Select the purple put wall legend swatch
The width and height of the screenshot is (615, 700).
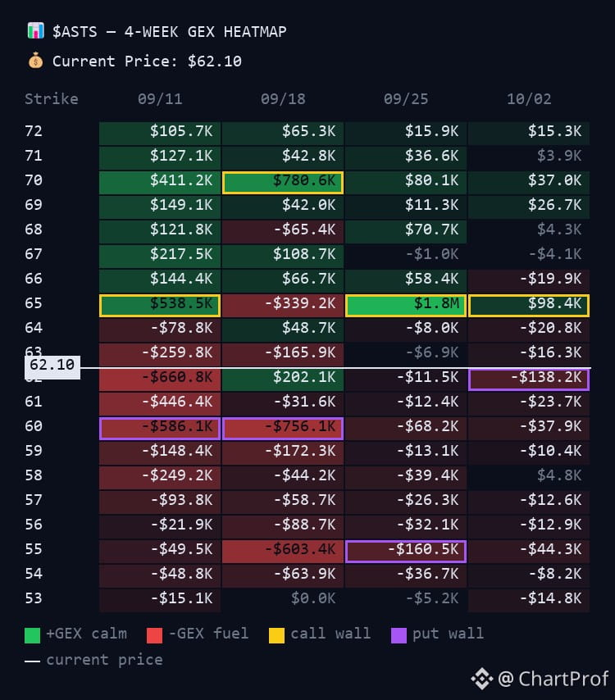pos(399,634)
